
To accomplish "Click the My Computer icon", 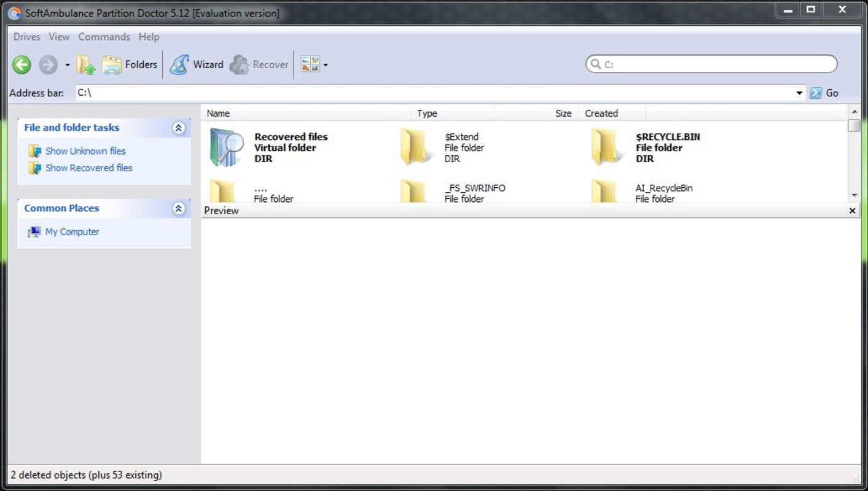I will click(34, 232).
